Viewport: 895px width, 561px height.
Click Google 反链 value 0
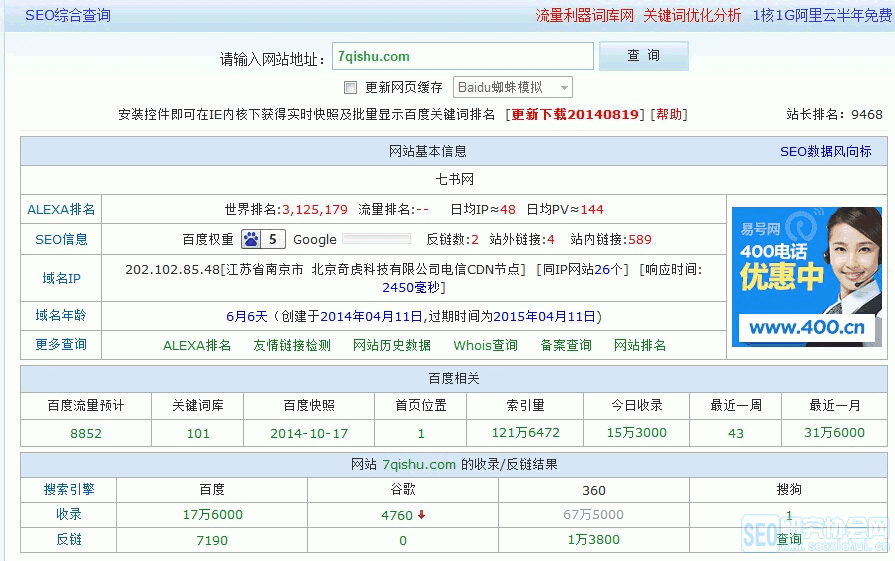click(x=403, y=540)
